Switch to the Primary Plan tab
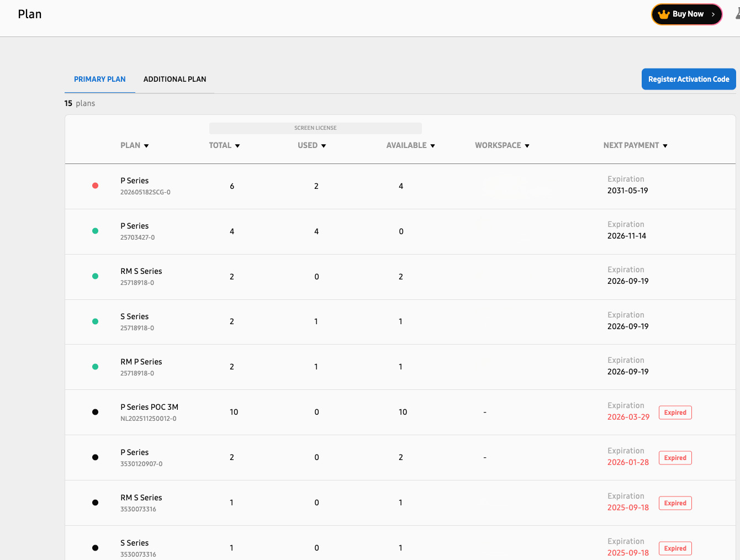 tap(100, 79)
